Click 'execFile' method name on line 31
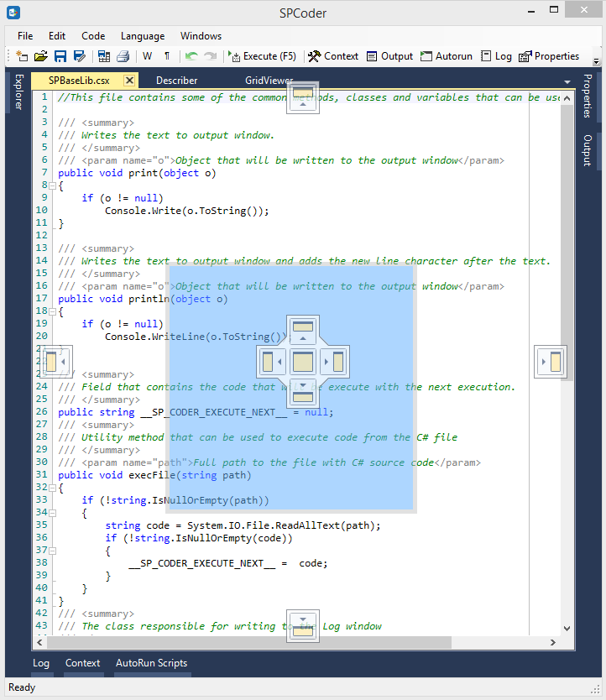The image size is (606, 700). [152, 475]
